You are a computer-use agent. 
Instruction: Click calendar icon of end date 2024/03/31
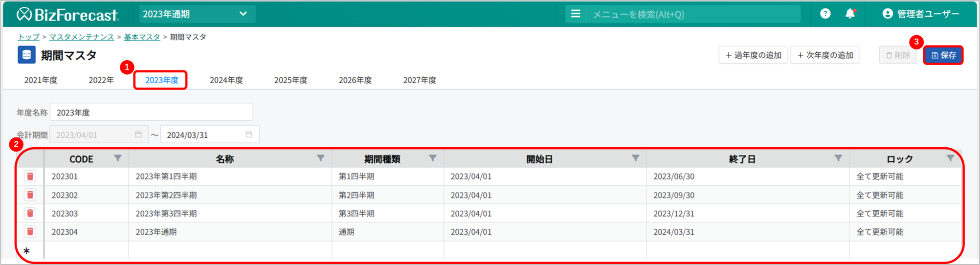pos(249,134)
